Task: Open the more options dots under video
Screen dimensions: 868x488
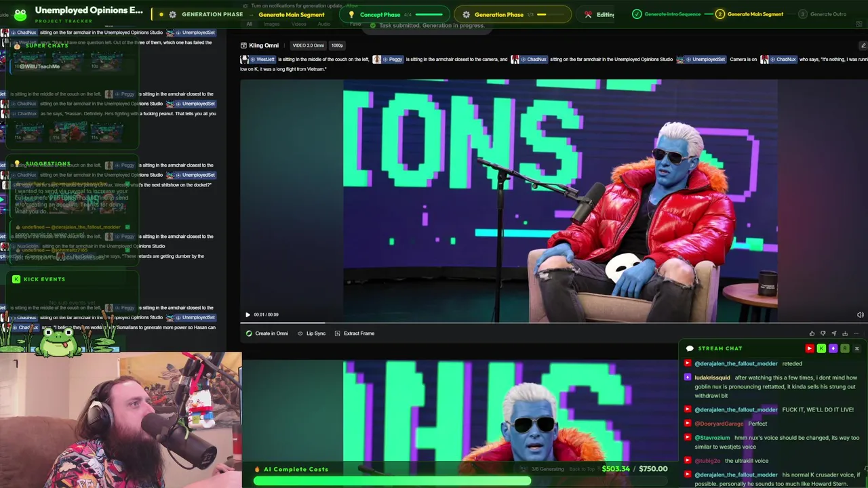Action: click(x=856, y=333)
